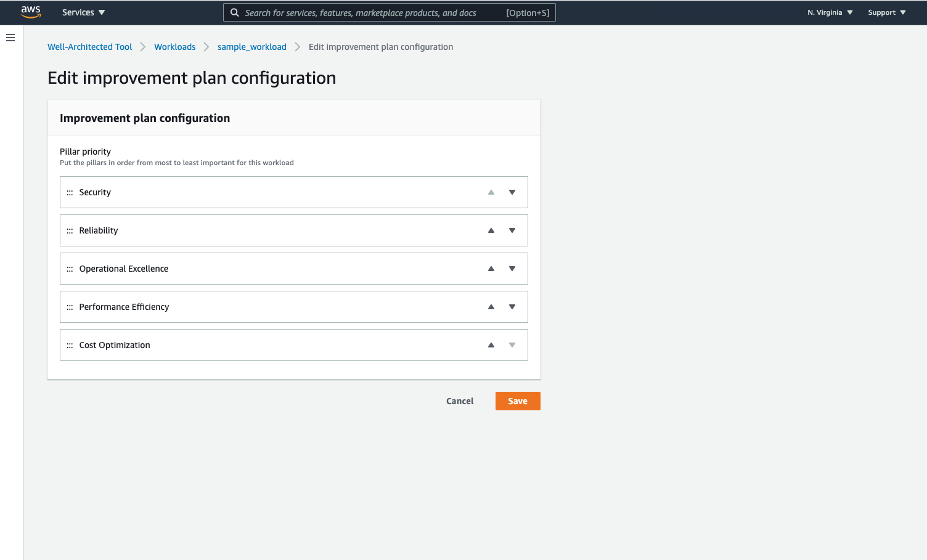The height and width of the screenshot is (560, 927).
Task: Move Performance Efficiency pillar up
Action: coord(491,307)
